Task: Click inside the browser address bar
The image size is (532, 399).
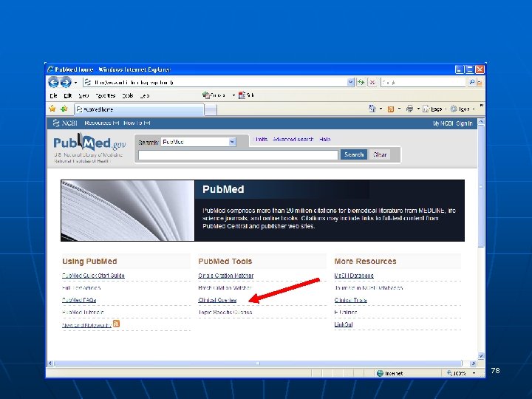Action: click(x=215, y=83)
